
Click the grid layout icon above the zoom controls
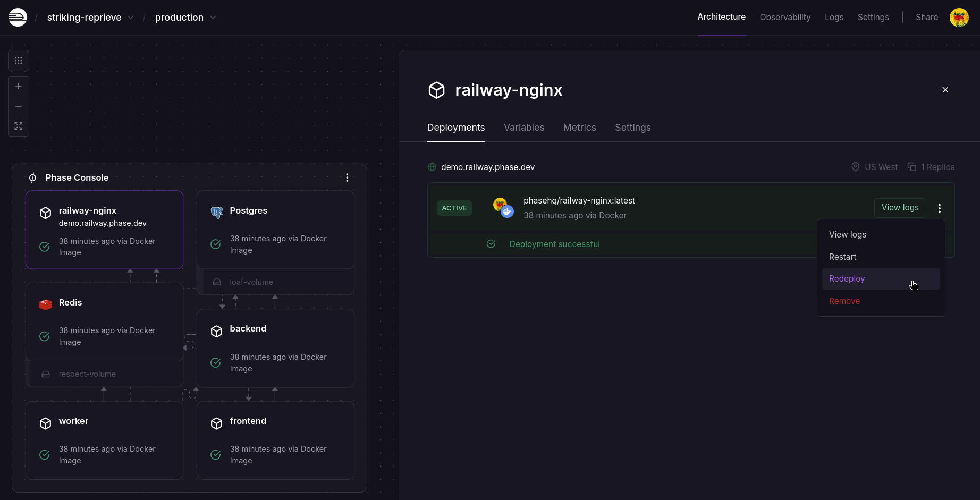[x=18, y=61]
